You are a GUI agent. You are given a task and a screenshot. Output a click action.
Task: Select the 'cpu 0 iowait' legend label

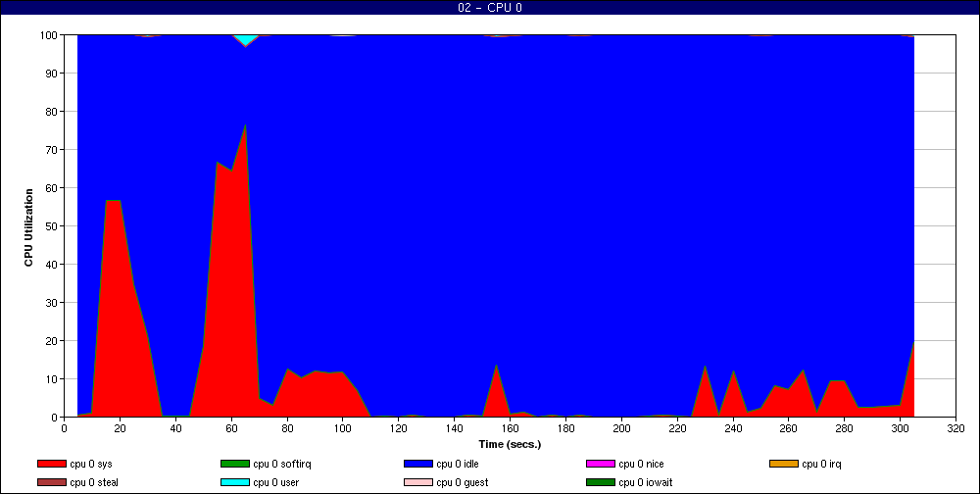pos(646,482)
